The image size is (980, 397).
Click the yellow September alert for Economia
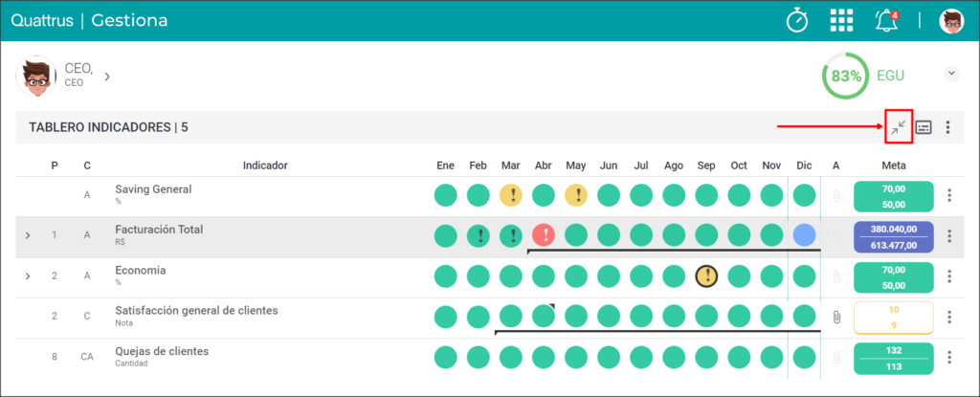(x=707, y=276)
